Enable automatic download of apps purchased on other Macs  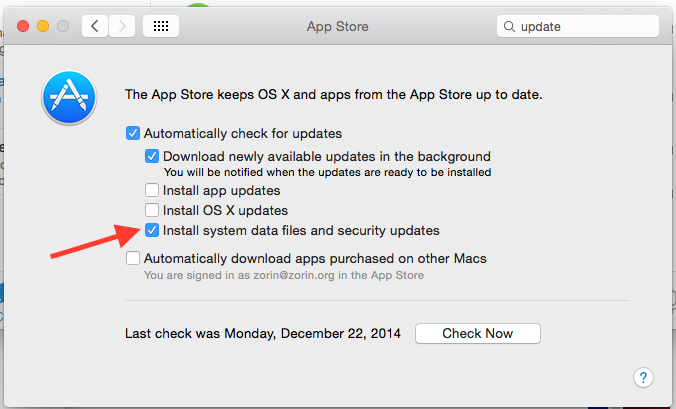pos(133,258)
